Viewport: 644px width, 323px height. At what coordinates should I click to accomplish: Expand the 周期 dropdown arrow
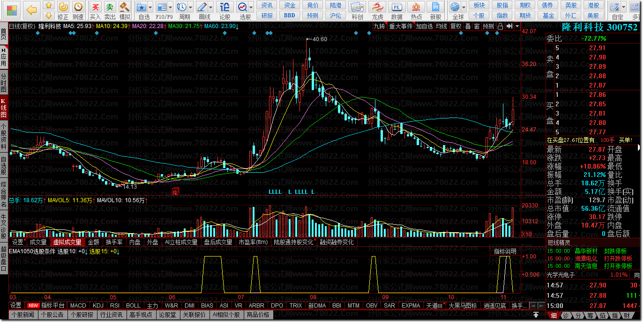tap(191, 7)
